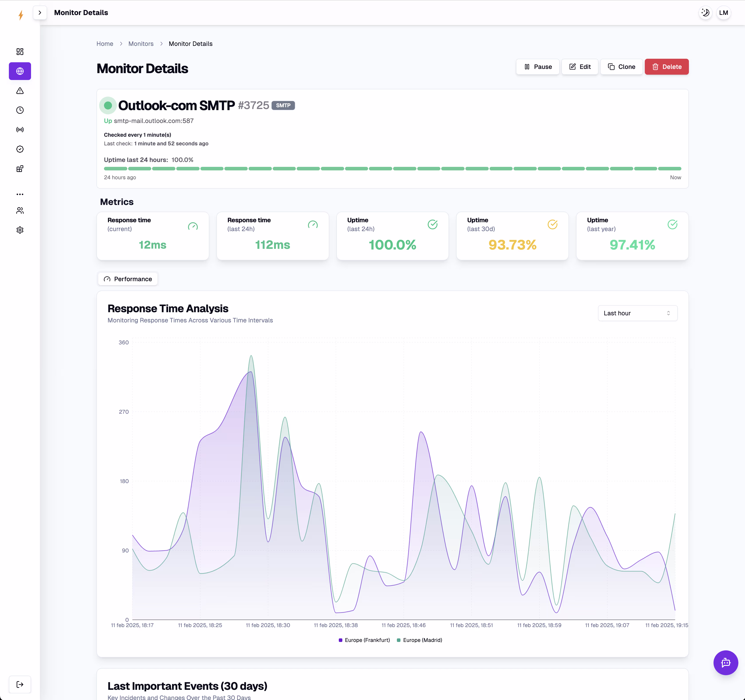
Task: Click the newest green uptime bar segment
Action: point(670,169)
